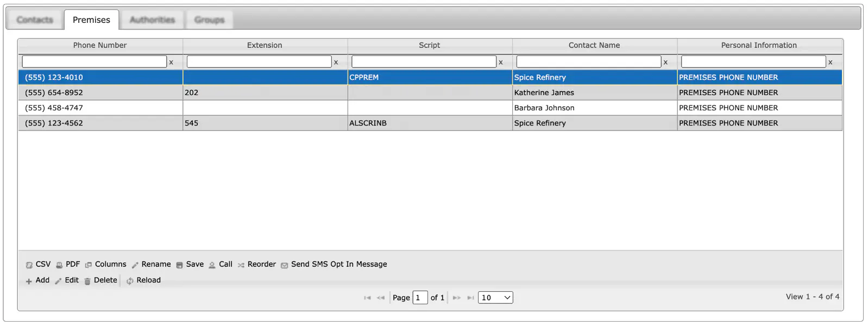
Task: Sort by Phone Number column header
Action: pos(100,46)
